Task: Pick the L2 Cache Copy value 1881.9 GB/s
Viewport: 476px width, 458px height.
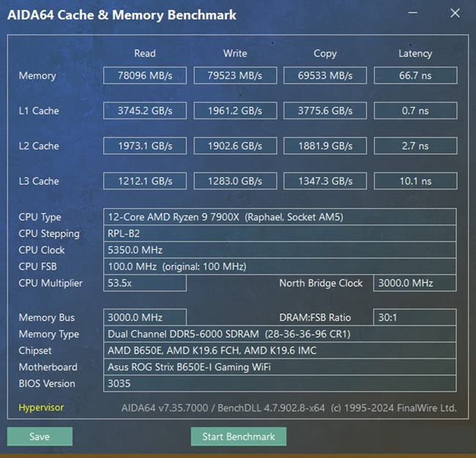Action: click(x=325, y=146)
